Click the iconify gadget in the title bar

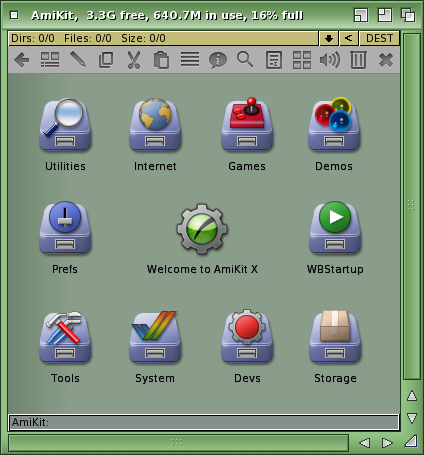361,15
